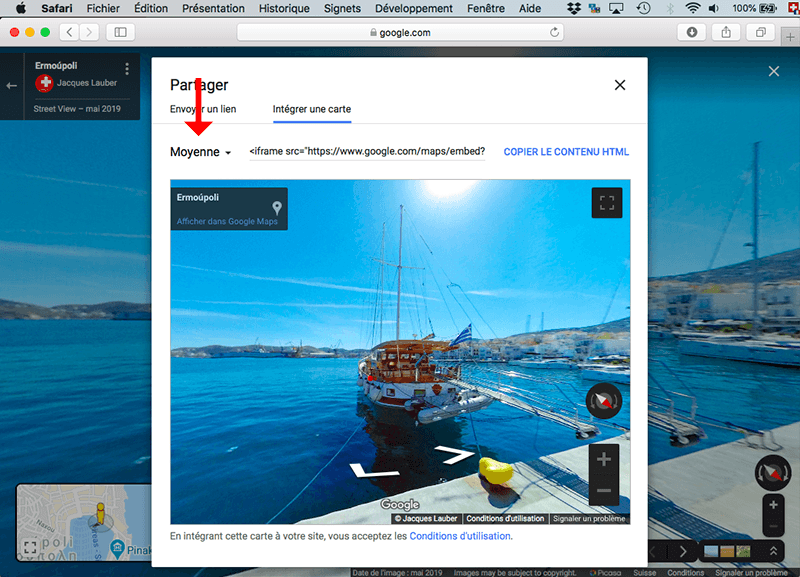Go forward in Safari history

tap(89, 33)
